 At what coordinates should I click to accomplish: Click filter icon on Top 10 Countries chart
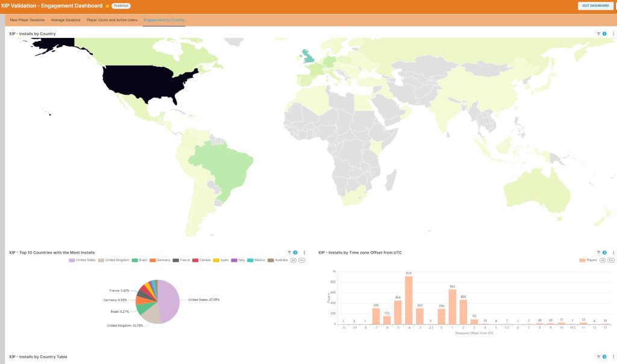(x=289, y=253)
